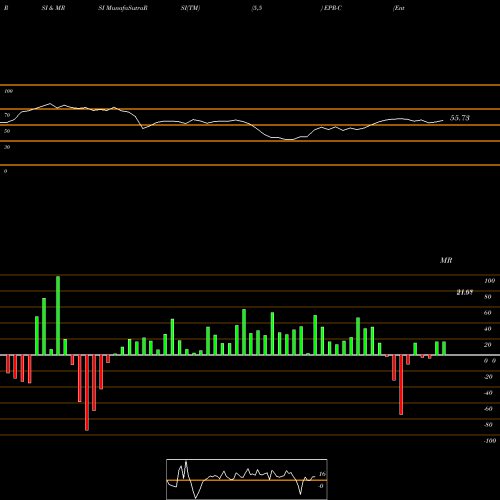Open the mini overview chart at the bottom

coord(247,479)
